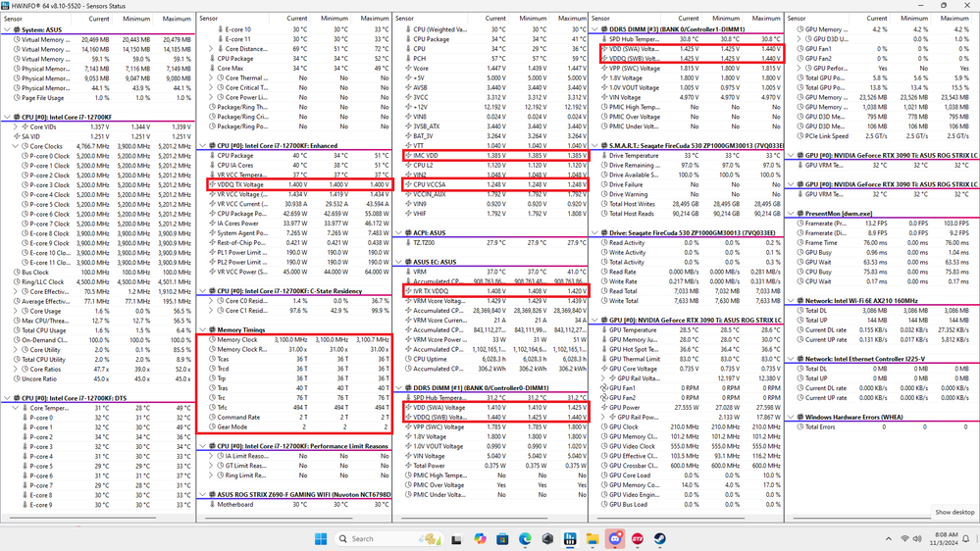Expand the Core Distance entry

point(211,49)
